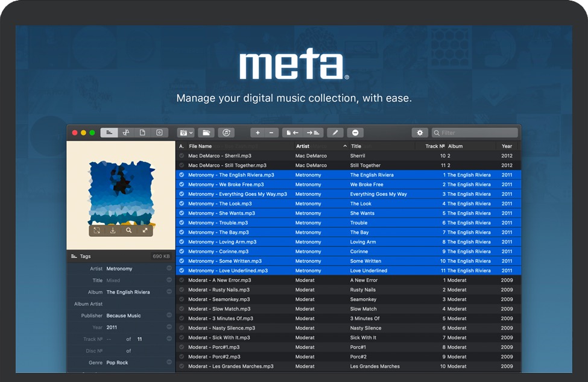Image resolution: width=588 pixels, height=382 pixels.
Task: Open the settings gear in toolbar
Action: point(420,133)
